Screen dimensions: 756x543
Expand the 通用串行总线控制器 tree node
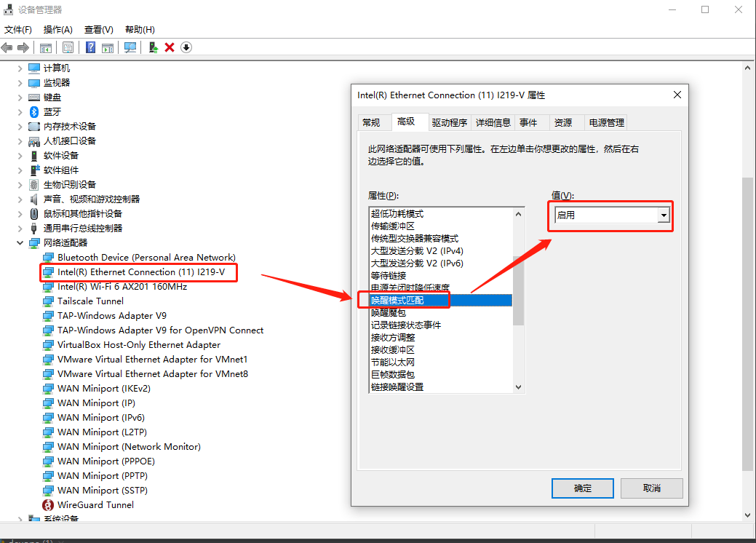pos(20,228)
